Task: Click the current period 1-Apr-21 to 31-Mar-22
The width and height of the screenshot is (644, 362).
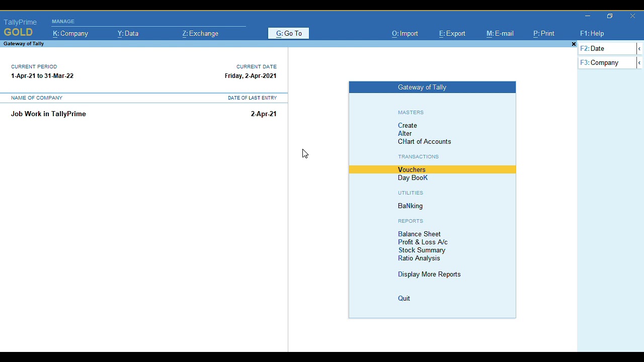Action: [42, 76]
